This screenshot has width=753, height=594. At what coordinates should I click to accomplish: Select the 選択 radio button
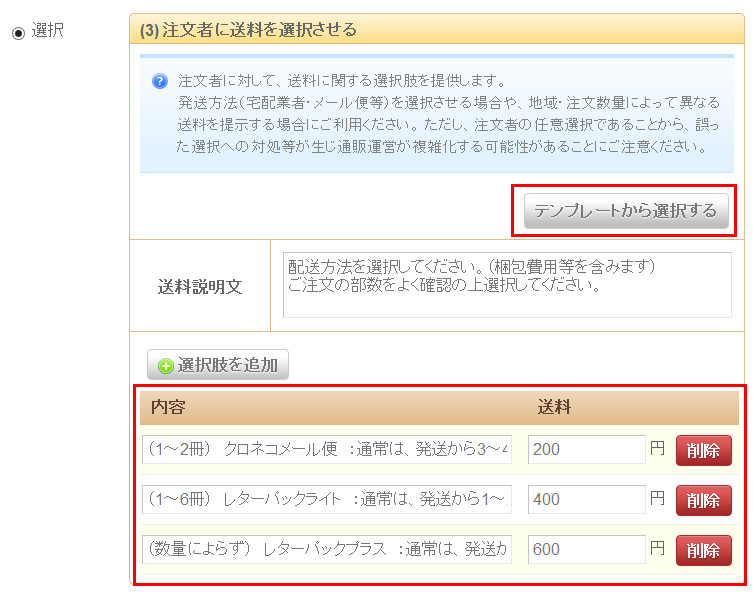tap(18, 32)
